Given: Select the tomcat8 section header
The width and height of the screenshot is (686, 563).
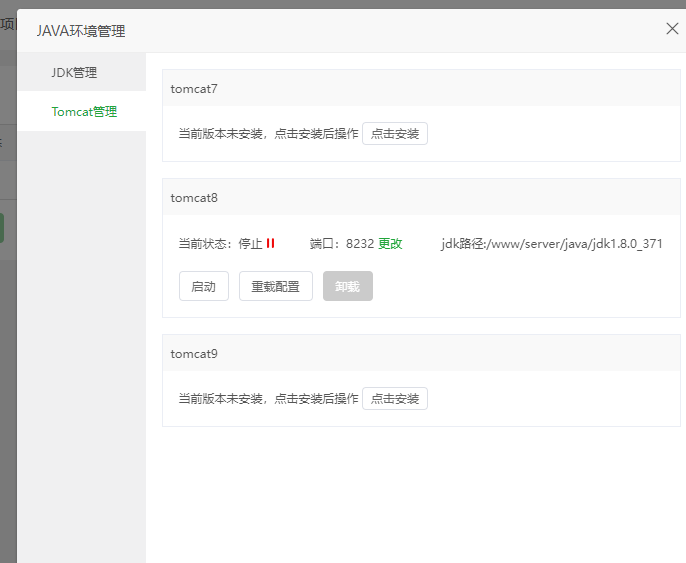Looking at the screenshot, I should click(421, 197).
